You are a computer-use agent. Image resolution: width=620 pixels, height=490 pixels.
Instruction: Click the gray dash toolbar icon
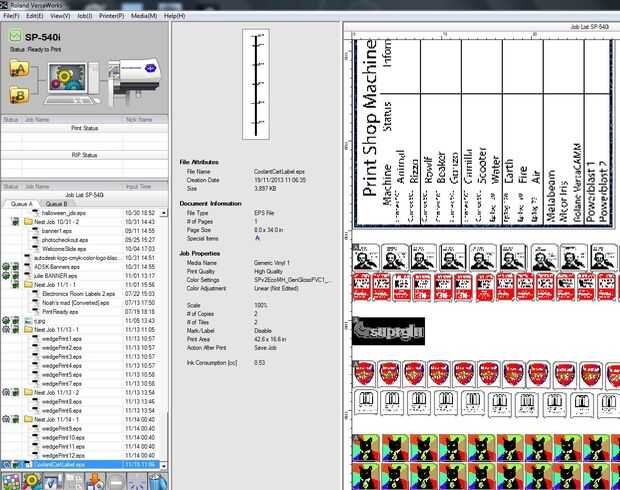(x=116, y=481)
